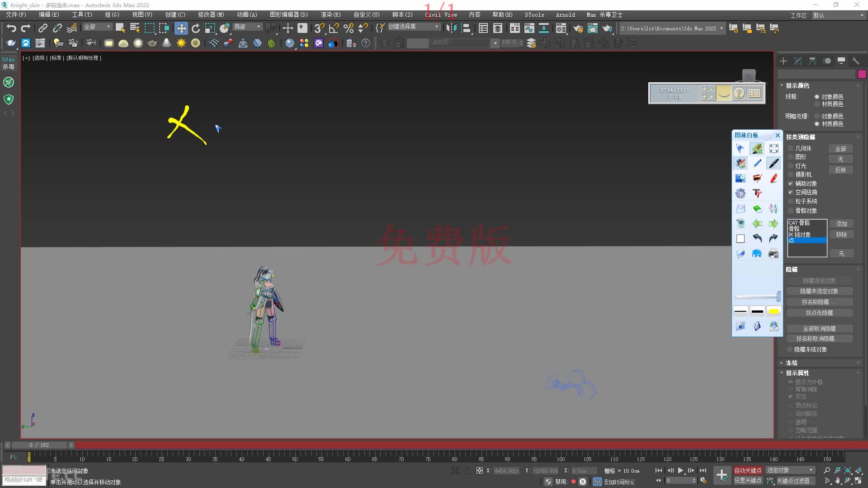Open the 创建选择集 named selection dropdown
868x488 pixels.
click(x=414, y=27)
